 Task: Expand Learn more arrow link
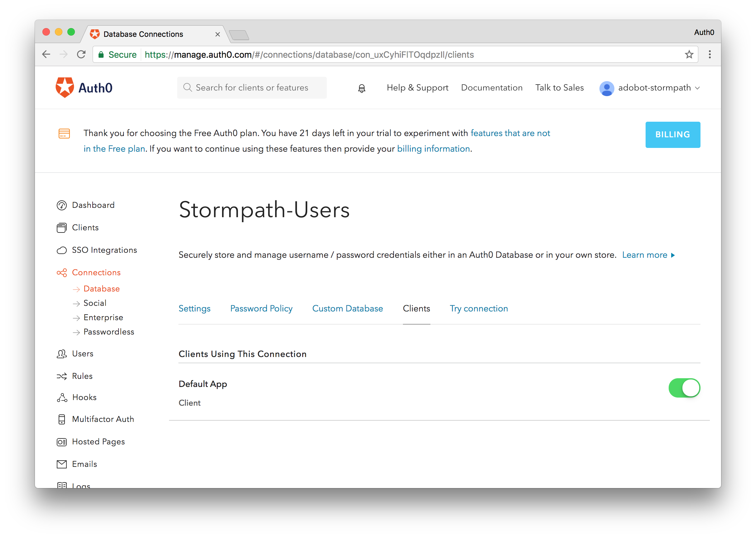tap(648, 255)
